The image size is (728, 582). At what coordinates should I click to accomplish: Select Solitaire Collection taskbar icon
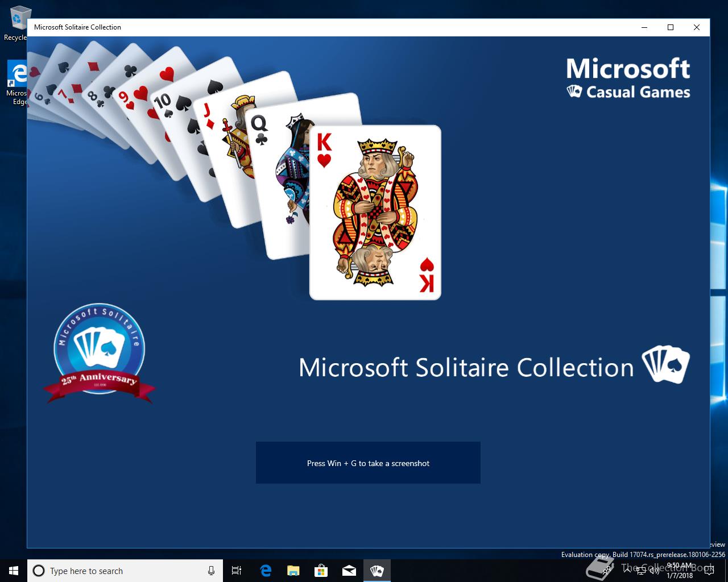(377, 571)
